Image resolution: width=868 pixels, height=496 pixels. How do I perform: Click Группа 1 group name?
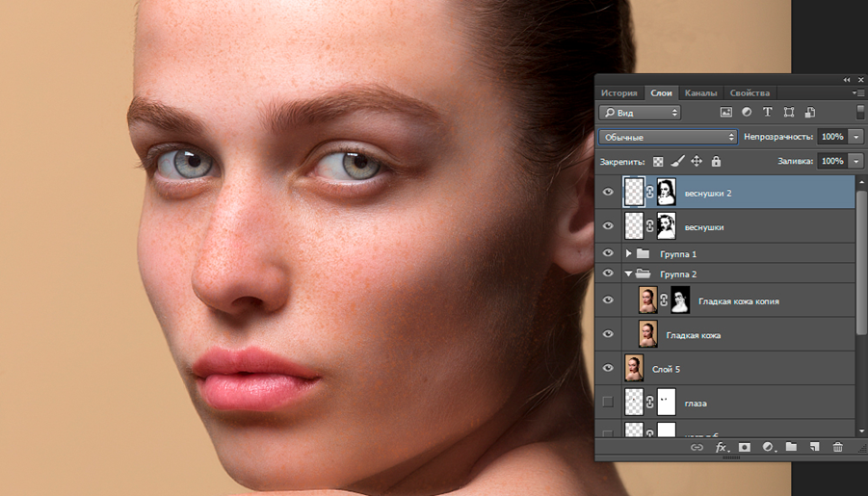678,254
